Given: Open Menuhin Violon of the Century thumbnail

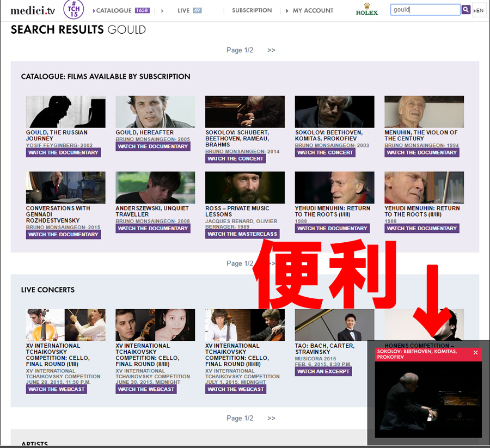Looking at the screenshot, I should click(x=424, y=112).
